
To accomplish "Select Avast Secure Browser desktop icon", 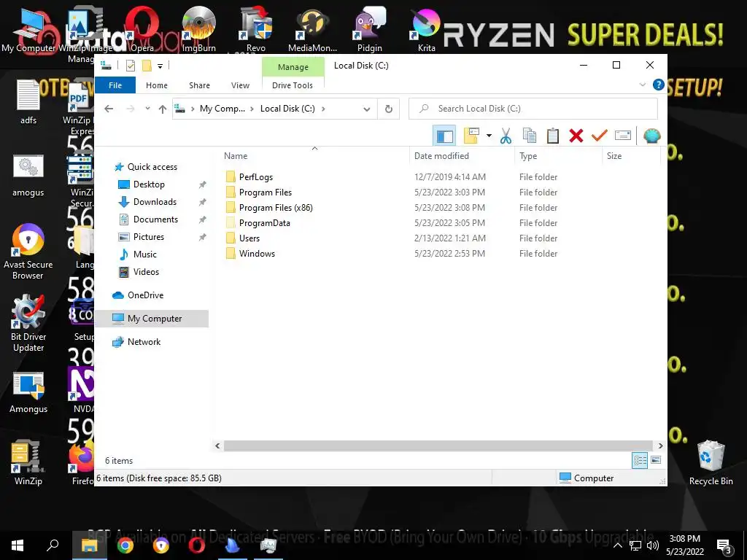I will point(28,252).
